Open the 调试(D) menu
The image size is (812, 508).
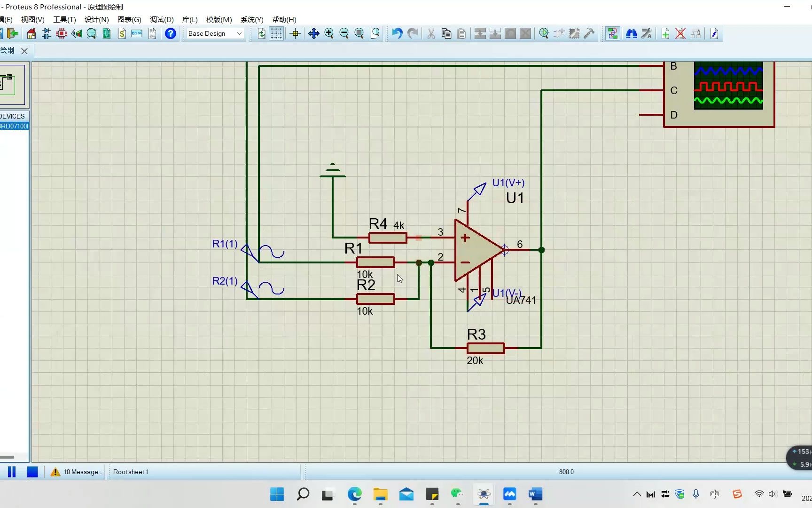(x=162, y=19)
